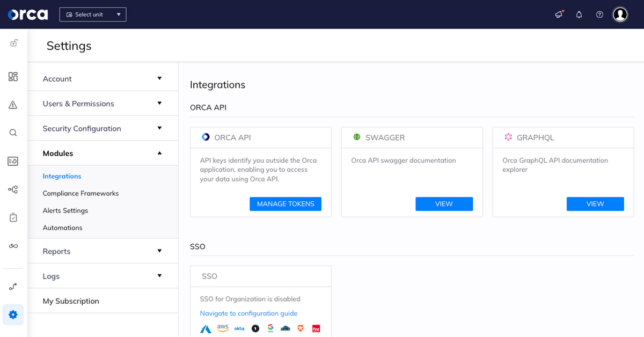
Task: Select Integrations under Modules
Action: pyautogui.click(x=62, y=176)
